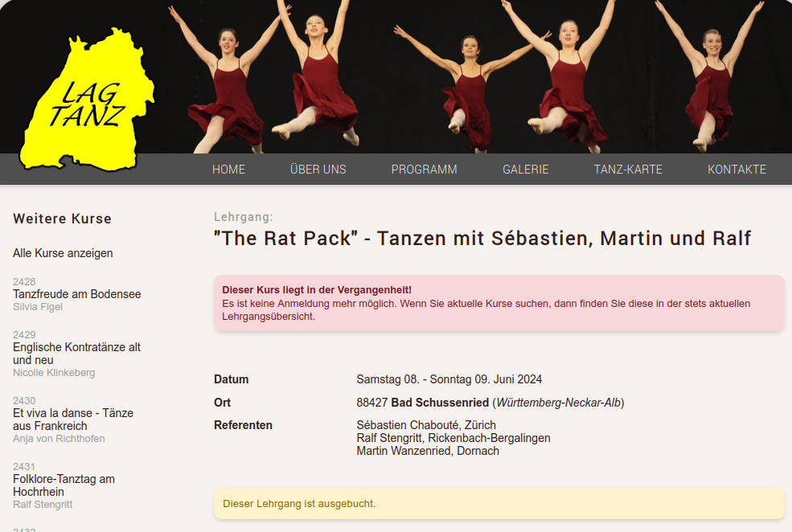Image resolution: width=792 pixels, height=532 pixels.
Task: Click the Alle Kurse anzeigen link
Action: [x=63, y=253]
